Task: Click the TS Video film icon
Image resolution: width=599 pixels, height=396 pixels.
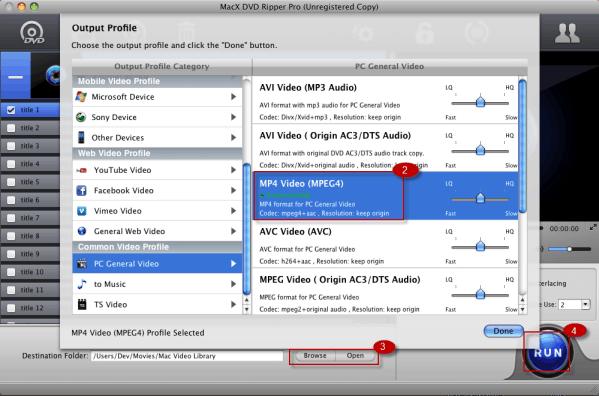Action: pos(81,304)
